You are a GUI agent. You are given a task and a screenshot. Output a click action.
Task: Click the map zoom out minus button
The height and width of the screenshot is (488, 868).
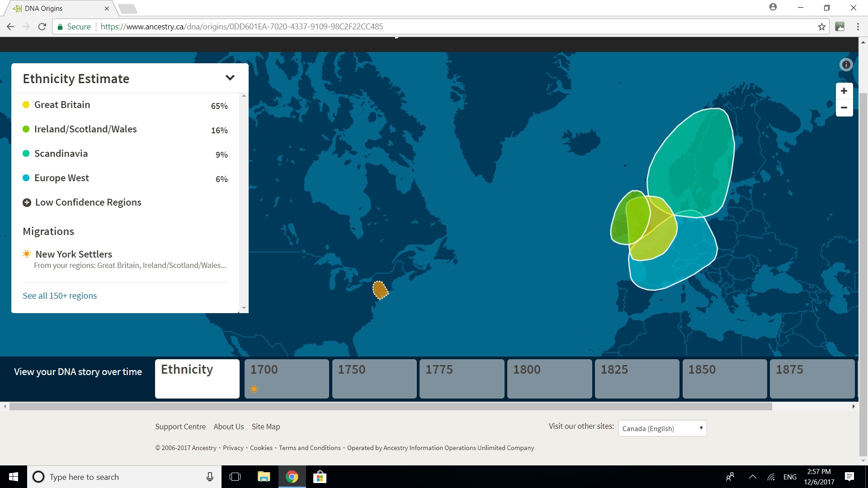click(x=844, y=108)
